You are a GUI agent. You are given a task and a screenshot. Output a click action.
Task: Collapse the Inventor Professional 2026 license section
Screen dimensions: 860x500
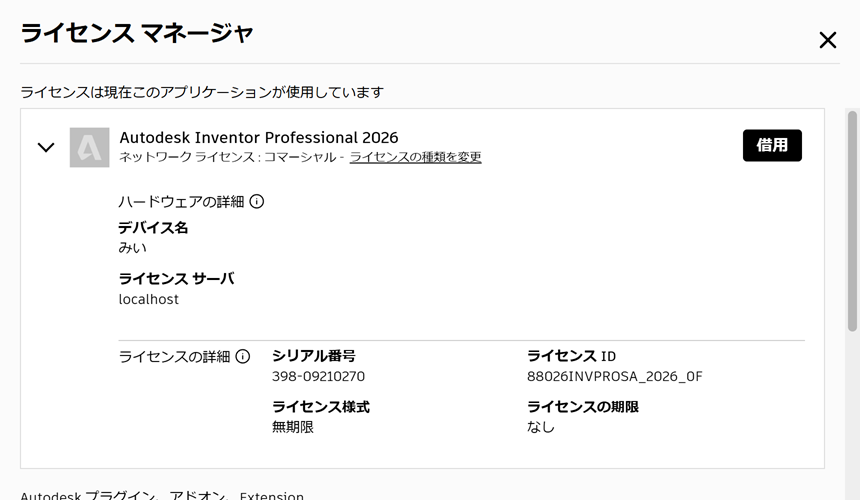point(46,147)
